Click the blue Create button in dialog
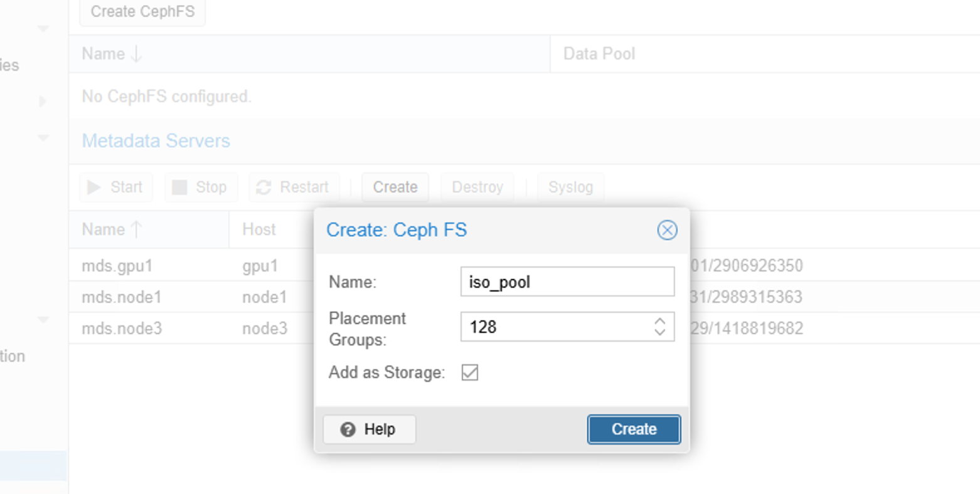The height and width of the screenshot is (494, 980). tap(634, 429)
